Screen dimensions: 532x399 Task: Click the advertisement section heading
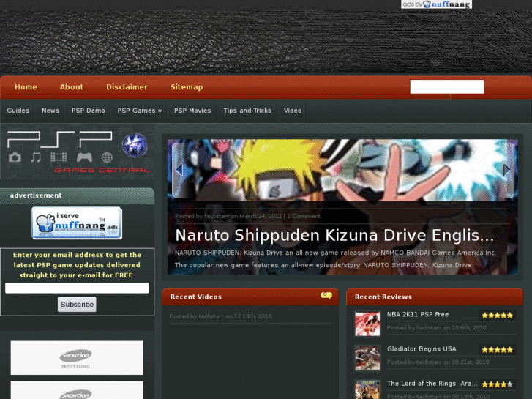pos(36,195)
